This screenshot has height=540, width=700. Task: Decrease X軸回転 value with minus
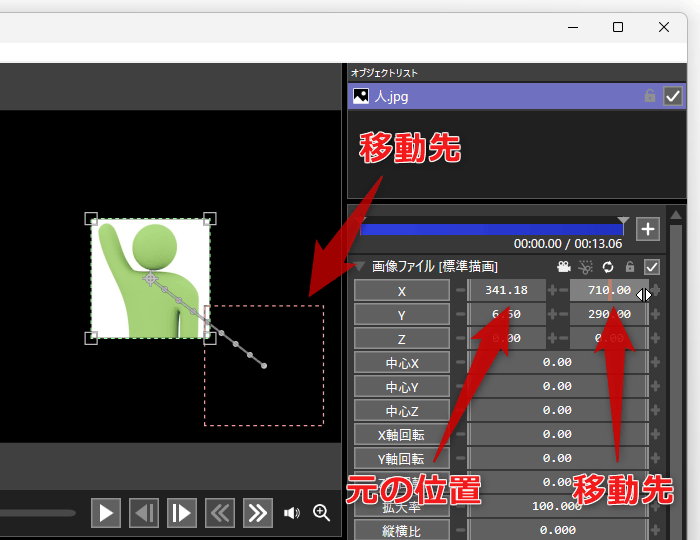coord(460,434)
